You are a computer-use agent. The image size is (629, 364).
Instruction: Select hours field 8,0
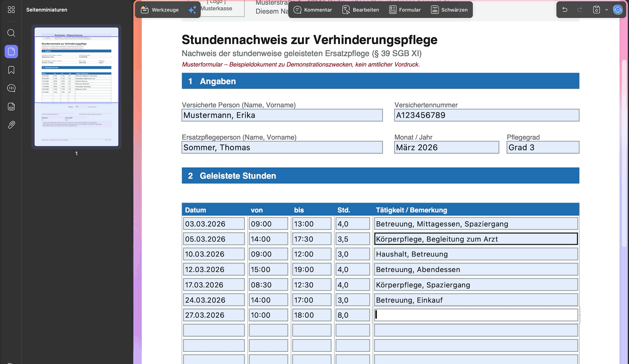(352, 315)
